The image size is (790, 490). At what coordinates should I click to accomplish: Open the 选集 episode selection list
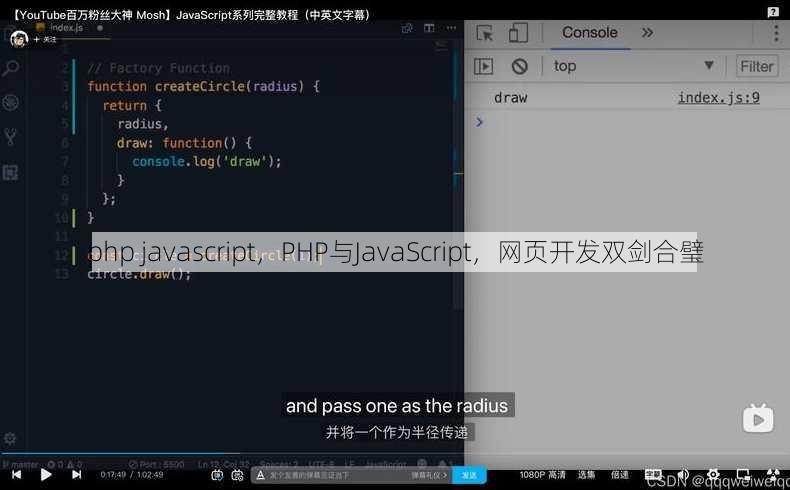pos(586,474)
